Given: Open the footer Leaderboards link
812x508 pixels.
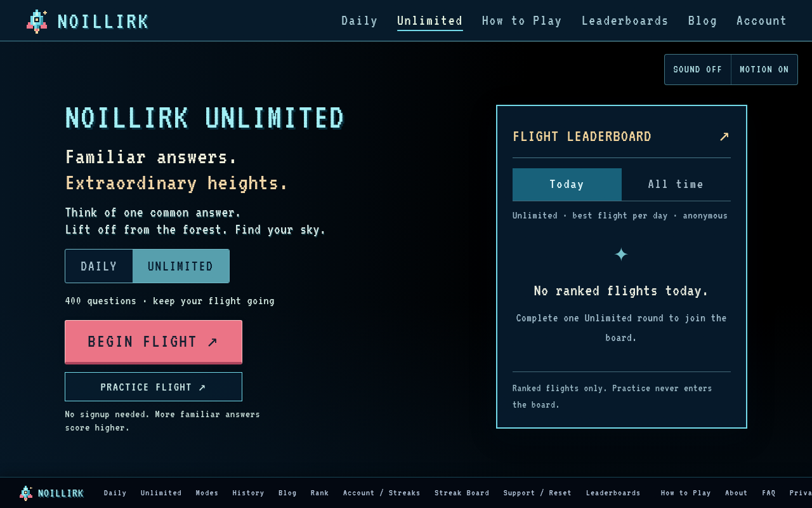Looking at the screenshot, I should [x=613, y=493].
